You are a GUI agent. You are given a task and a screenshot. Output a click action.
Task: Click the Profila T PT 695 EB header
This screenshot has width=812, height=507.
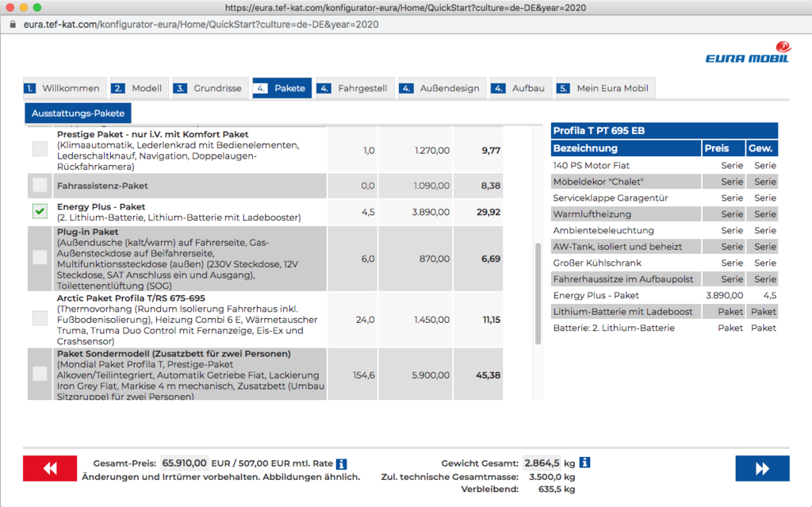[665, 131]
